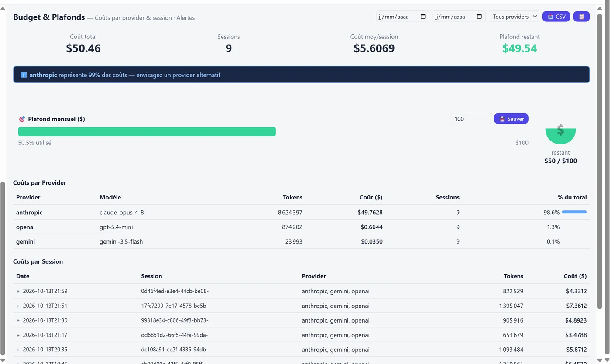
Task: Open calendar picker of second date field
Action: [479, 17]
